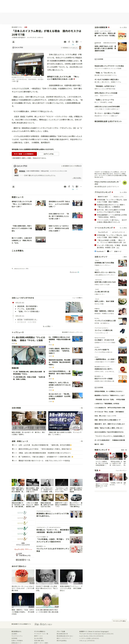Screen dimensions: 129x644
Task: Open Twitter link twitter.com/Asahi_Shakai
Action: 107,183
